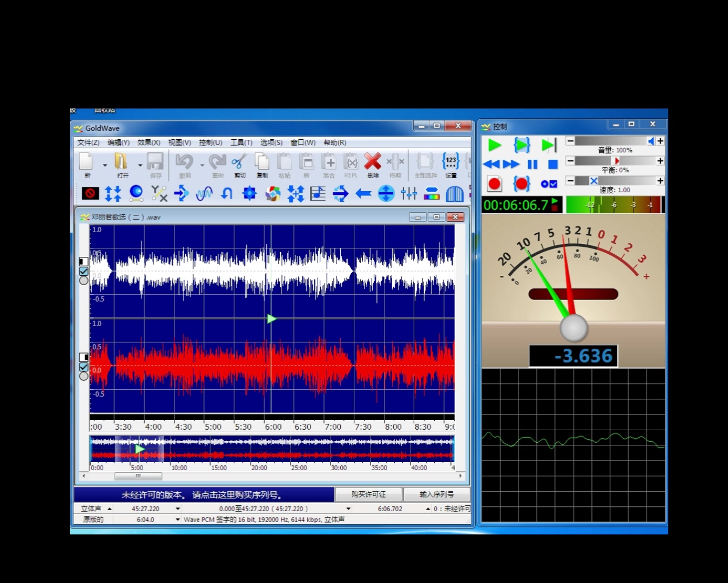Open the 文件(Z) File menu
The image size is (728, 583).
pos(88,143)
